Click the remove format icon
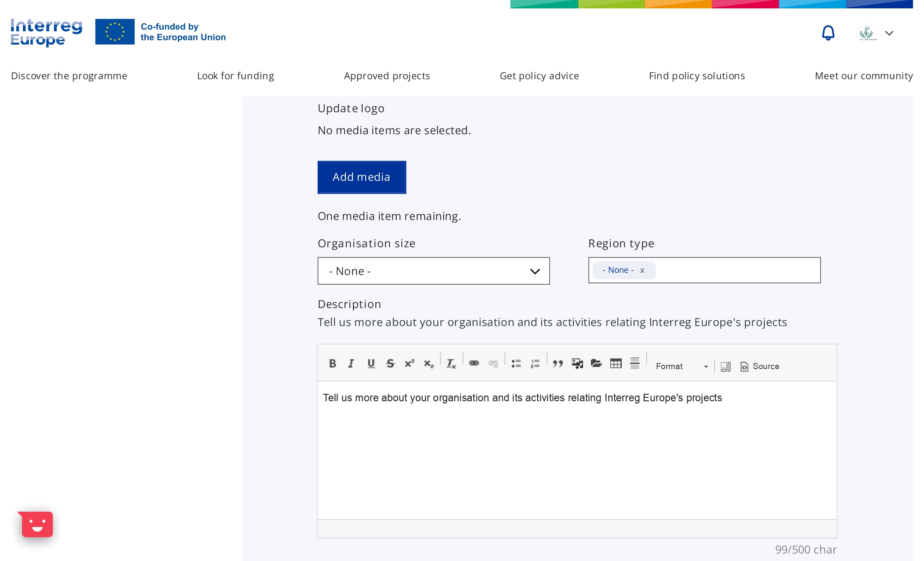Image resolution: width=924 pixels, height=561 pixels. click(451, 363)
